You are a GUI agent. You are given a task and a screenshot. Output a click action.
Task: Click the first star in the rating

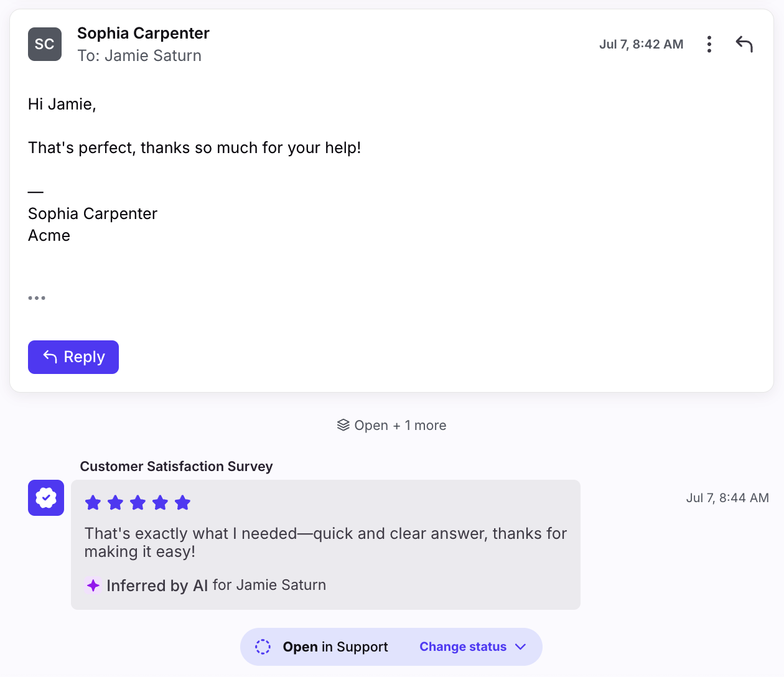93,503
